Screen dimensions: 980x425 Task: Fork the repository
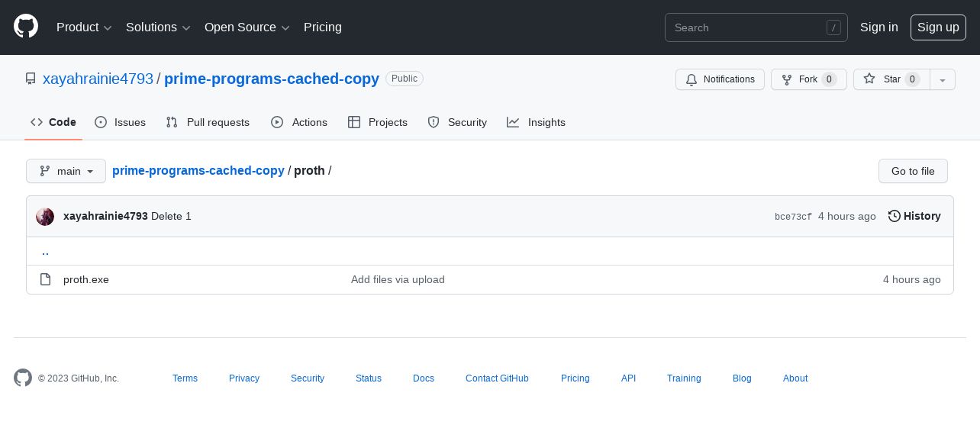click(x=808, y=79)
